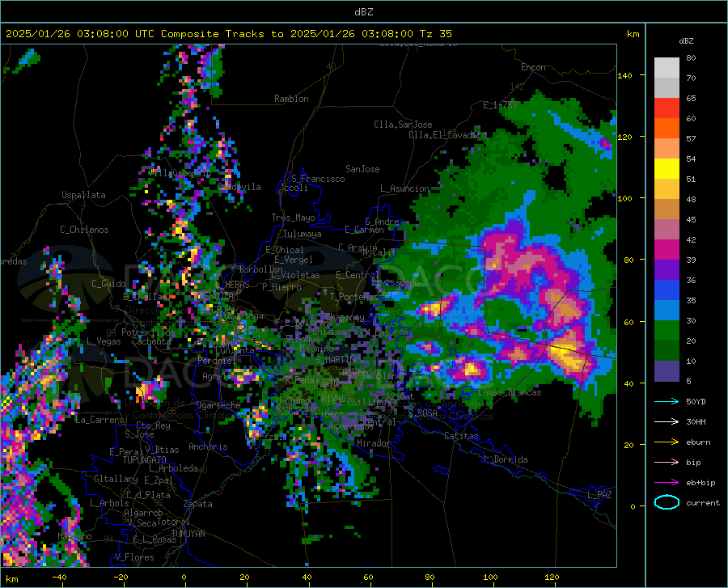Click the 'km' unit label at bottom left
The height and width of the screenshot is (588, 728).
[x=12, y=579]
